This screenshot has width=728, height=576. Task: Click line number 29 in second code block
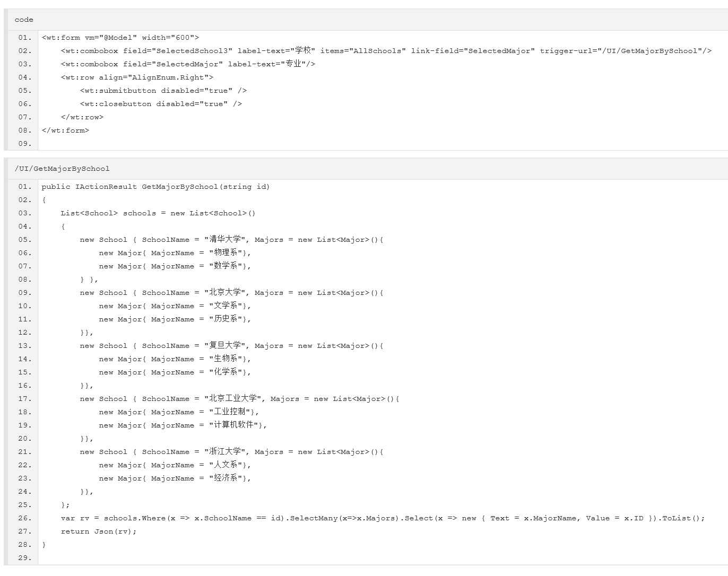[24, 558]
